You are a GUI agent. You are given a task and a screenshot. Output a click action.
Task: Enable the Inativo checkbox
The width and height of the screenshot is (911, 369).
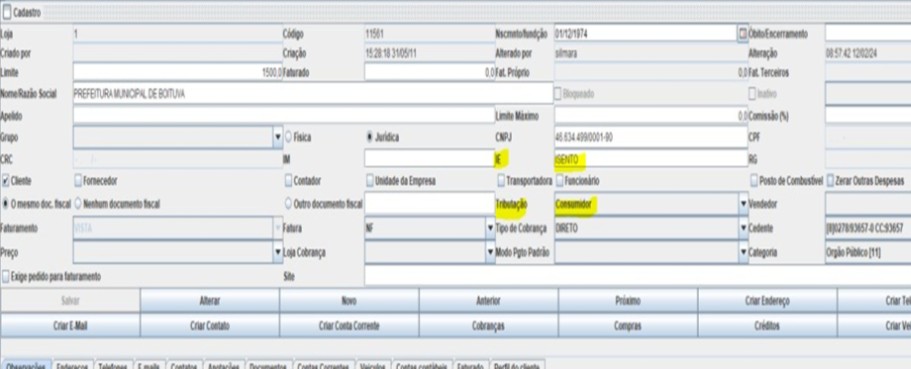(x=752, y=93)
